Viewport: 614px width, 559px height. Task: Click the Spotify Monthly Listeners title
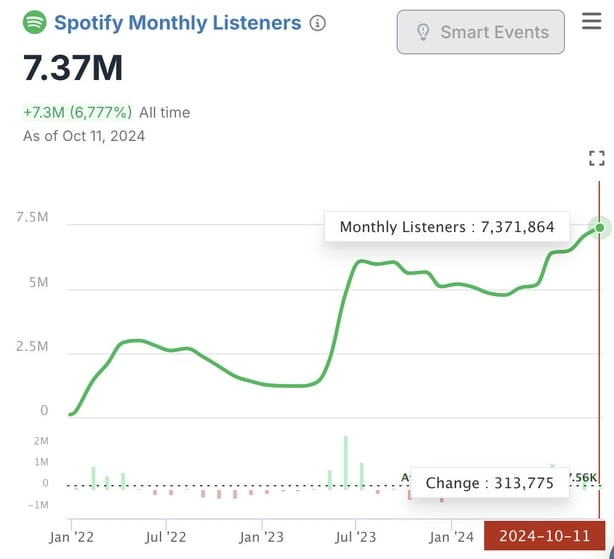[177, 22]
